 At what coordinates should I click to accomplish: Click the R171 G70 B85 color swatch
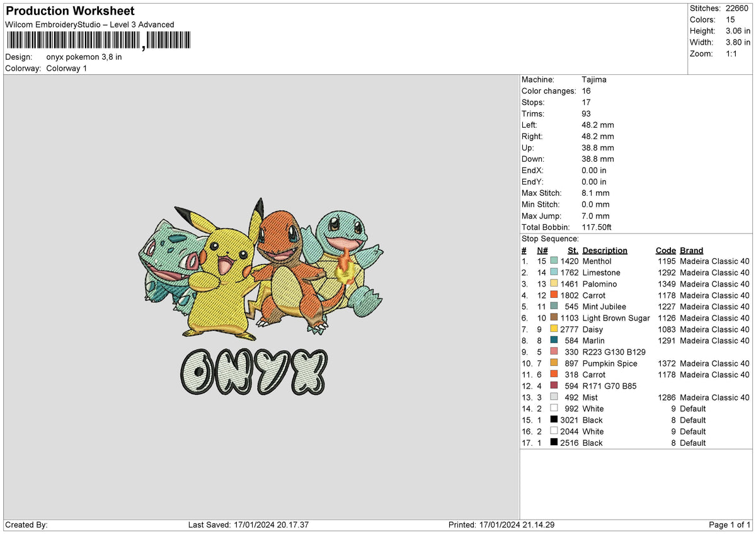coord(554,386)
